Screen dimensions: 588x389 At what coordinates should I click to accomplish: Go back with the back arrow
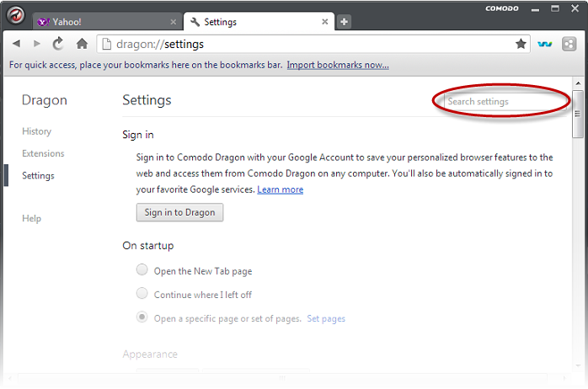(x=16, y=44)
